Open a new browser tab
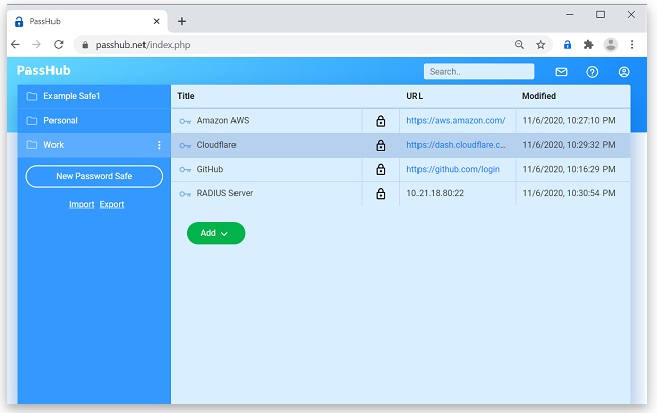This screenshot has height=413, width=657. 182,21
